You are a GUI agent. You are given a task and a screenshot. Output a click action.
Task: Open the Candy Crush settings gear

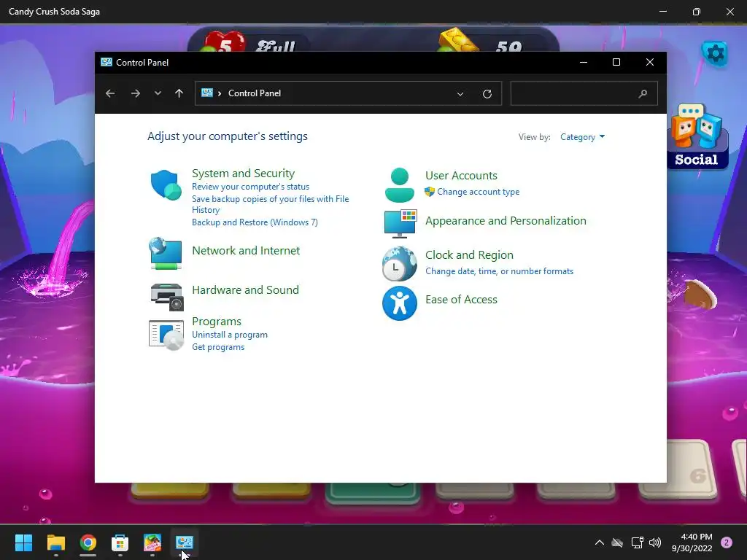coord(715,53)
